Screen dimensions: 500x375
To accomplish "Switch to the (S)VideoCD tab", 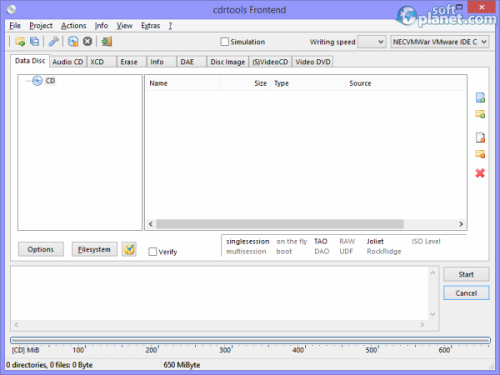I will (x=270, y=62).
